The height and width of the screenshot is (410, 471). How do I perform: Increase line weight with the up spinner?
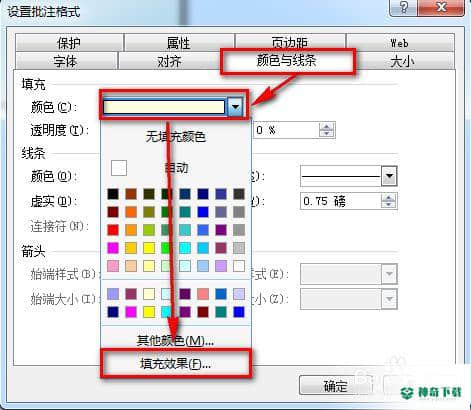click(x=388, y=197)
